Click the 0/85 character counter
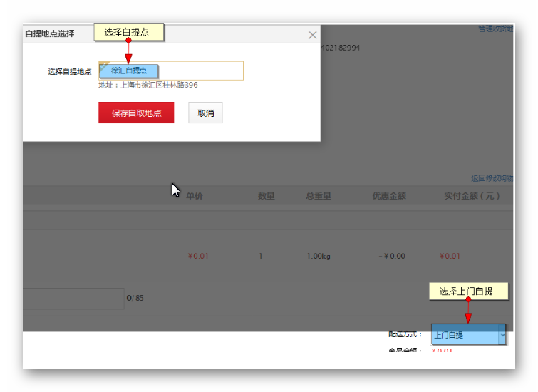This screenshot has width=538, height=392. [x=135, y=298]
